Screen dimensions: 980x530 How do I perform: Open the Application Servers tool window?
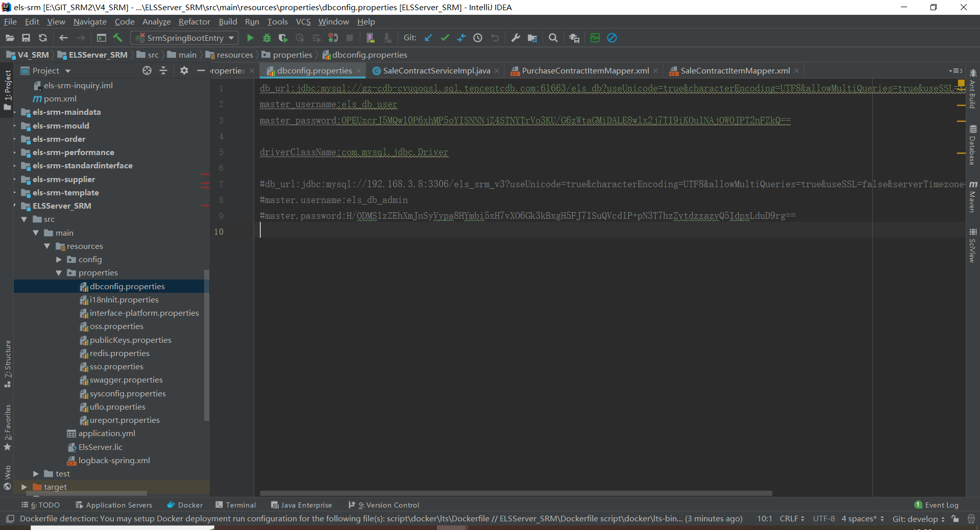[114, 505]
